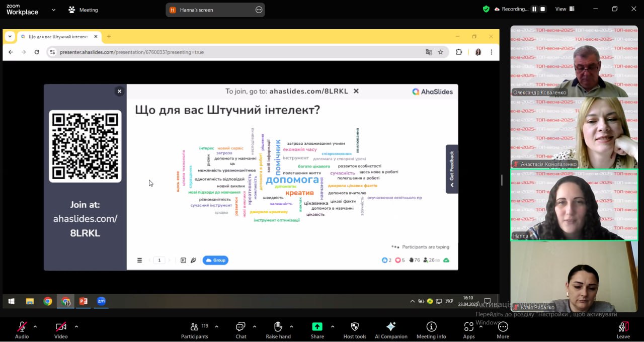Open Chrome tab search dropdown
The height and width of the screenshot is (342, 644).
click(x=10, y=36)
